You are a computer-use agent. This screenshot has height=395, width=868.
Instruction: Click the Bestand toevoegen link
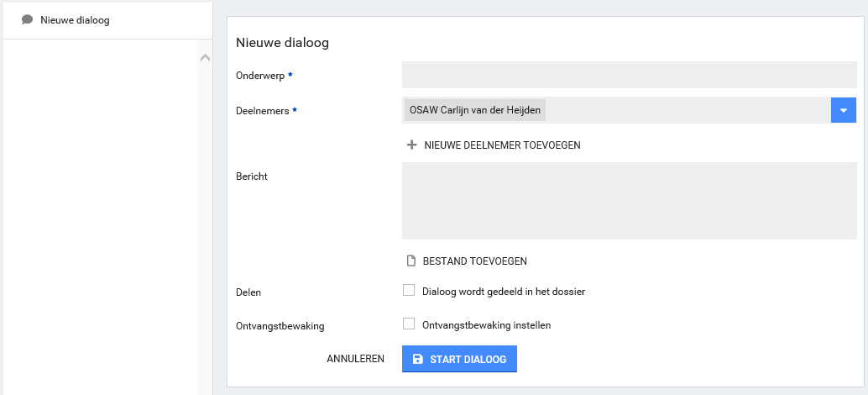[474, 261]
